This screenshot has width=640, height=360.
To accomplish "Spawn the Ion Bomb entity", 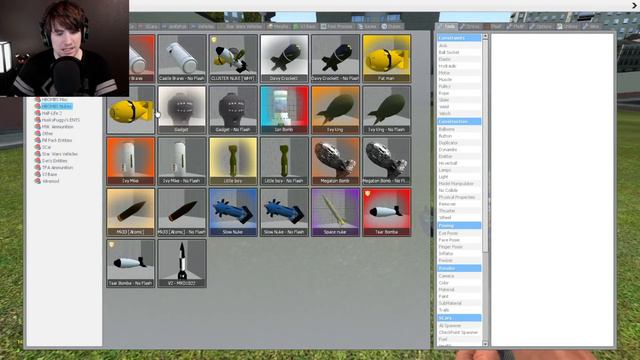I will pos(284,109).
